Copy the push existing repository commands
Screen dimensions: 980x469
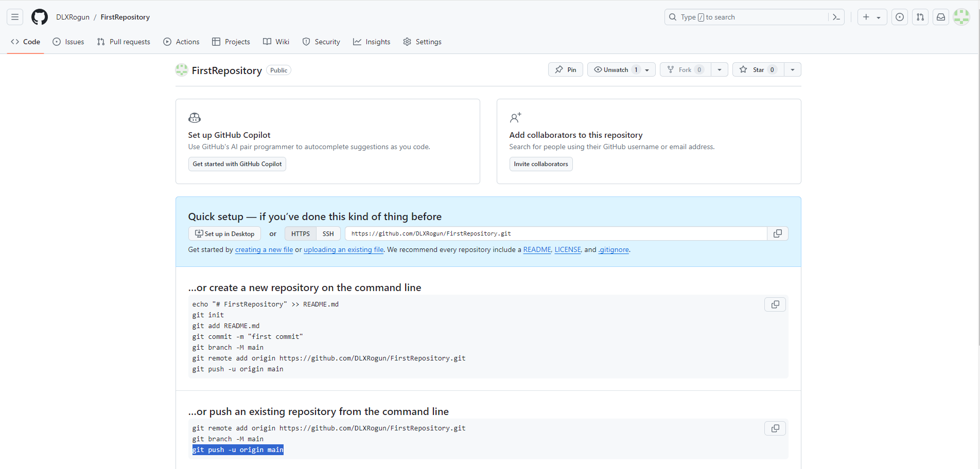775,428
